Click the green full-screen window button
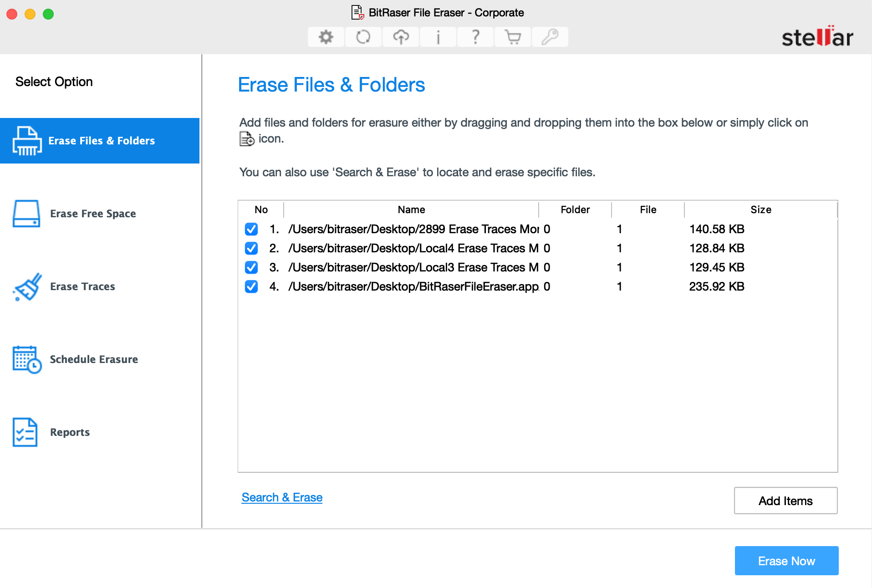The width and height of the screenshot is (872, 588). [x=48, y=14]
